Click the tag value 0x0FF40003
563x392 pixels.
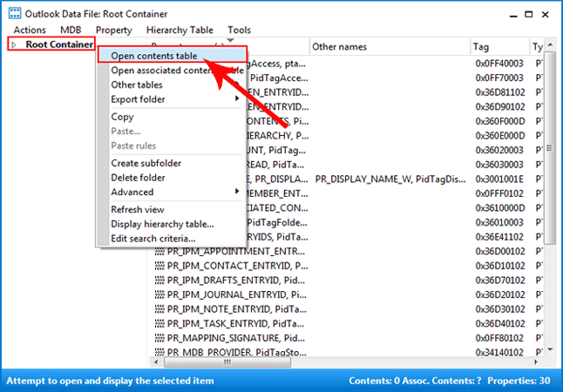[x=499, y=64]
